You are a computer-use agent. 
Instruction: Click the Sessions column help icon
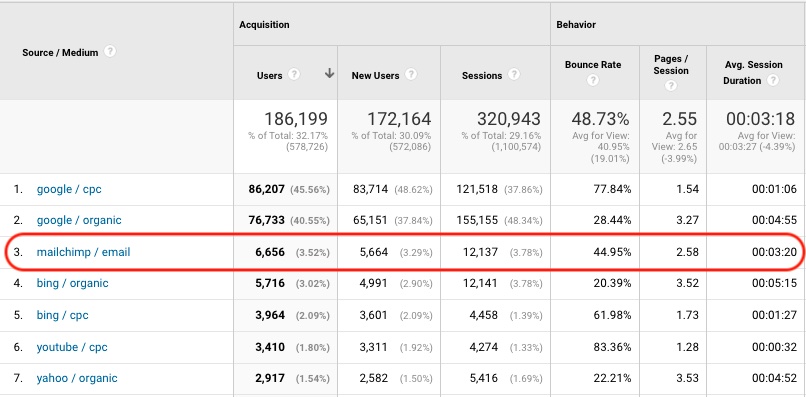pyautogui.click(x=514, y=75)
